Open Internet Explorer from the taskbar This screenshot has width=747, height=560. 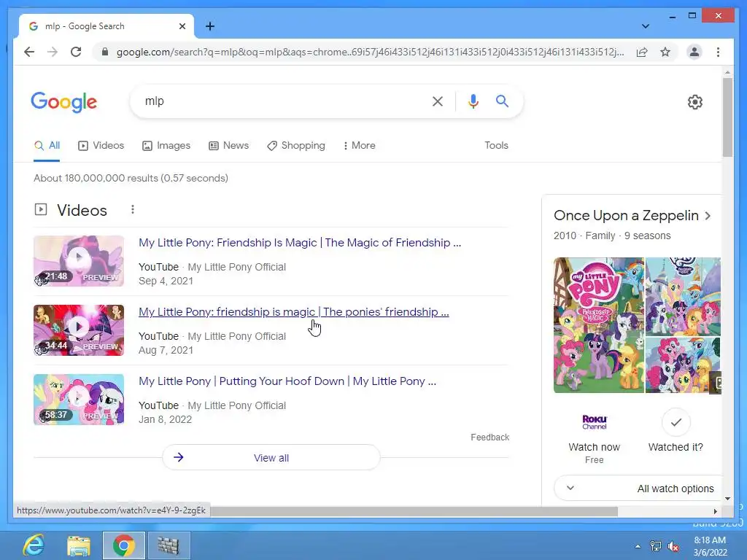(x=34, y=545)
